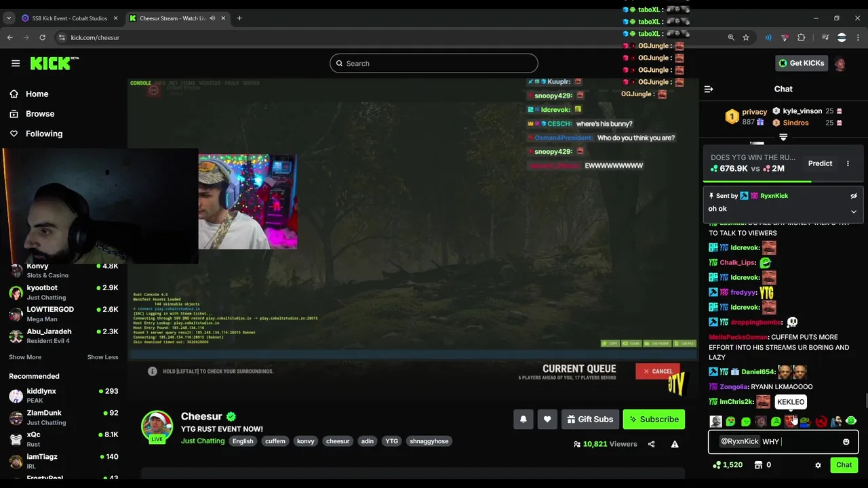Go back in browser history
Image resolution: width=868 pixels, height=488 pixels.
(10, 37)
